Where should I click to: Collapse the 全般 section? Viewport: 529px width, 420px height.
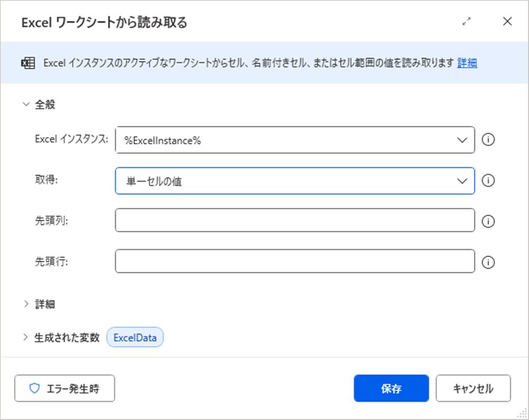[26, 104]
